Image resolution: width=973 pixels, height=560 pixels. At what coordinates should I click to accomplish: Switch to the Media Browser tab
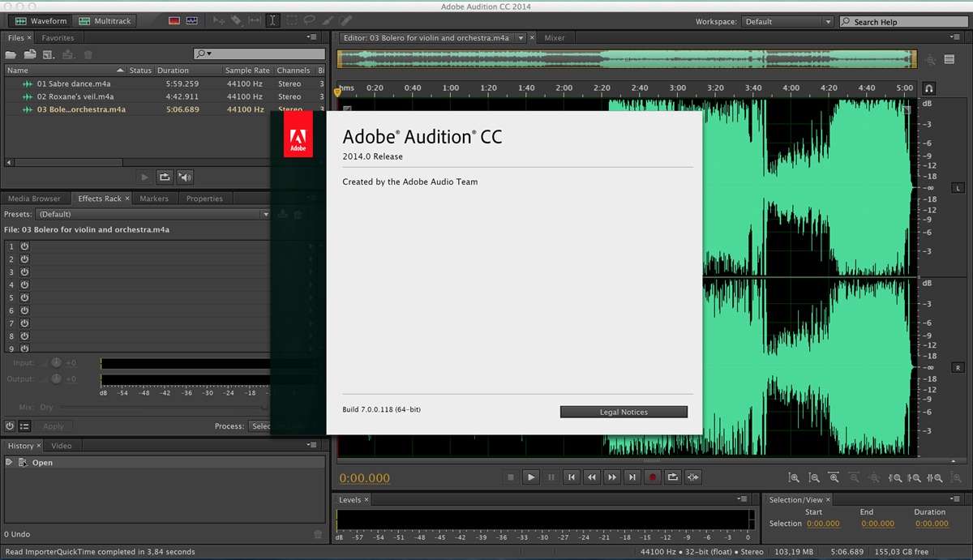click(x=34, y=199)
